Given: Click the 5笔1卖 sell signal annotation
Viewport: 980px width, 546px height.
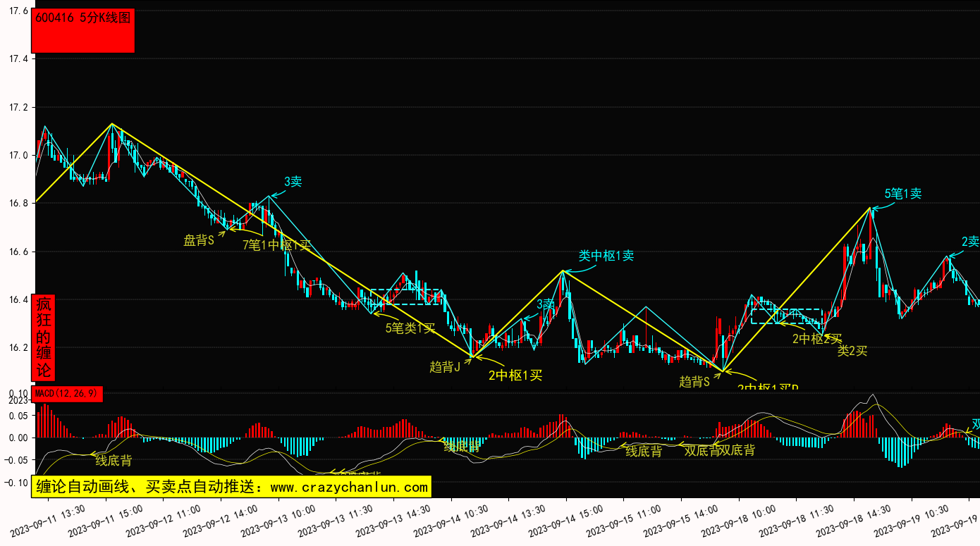Looking at the screenshot, I should coord(903,194).
